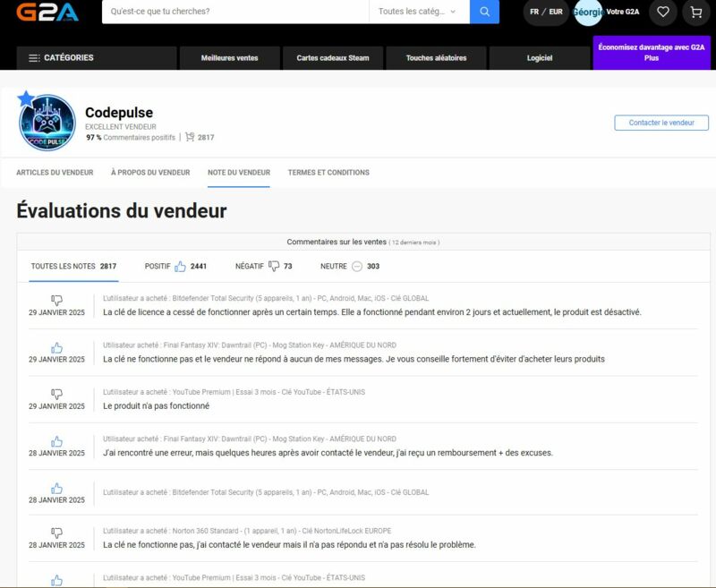Filter reviews by Négatif
Screen dimensions: 716x588
click(x=263, y=266)
